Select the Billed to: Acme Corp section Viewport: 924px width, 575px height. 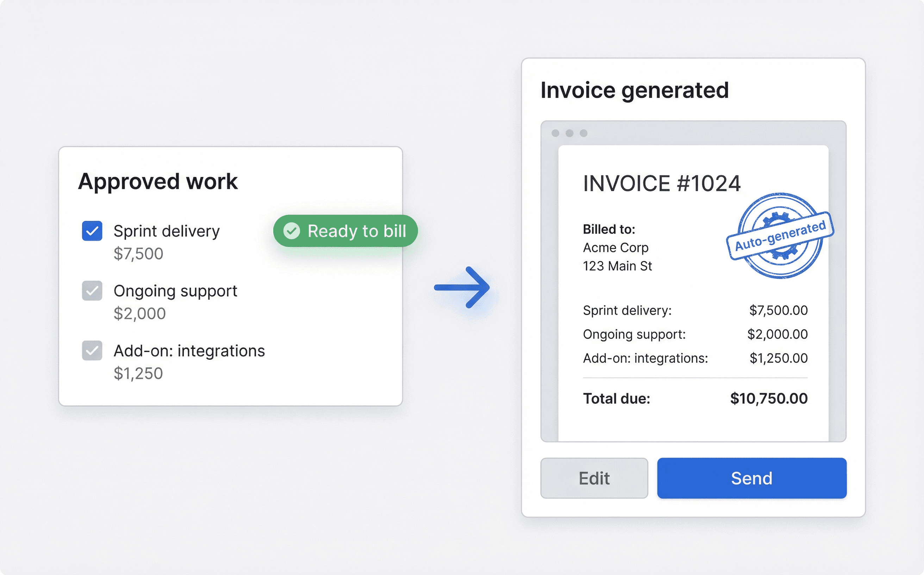[x=617, y=247]
